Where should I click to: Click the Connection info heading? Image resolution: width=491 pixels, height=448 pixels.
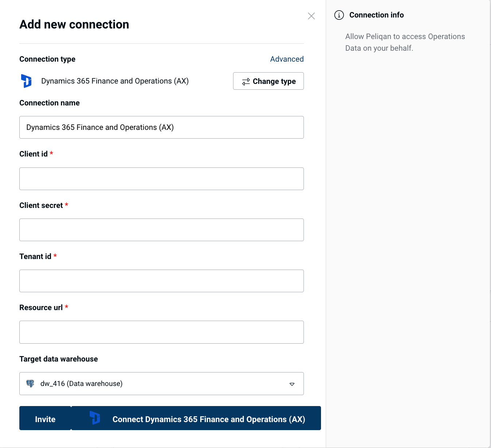pos(376,15)
